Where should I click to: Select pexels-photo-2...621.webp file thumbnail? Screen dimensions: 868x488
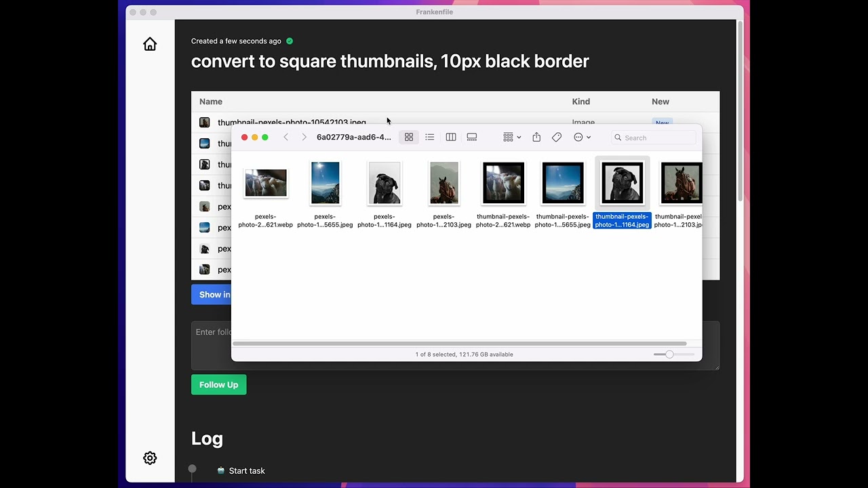click(x=266, y=183)
